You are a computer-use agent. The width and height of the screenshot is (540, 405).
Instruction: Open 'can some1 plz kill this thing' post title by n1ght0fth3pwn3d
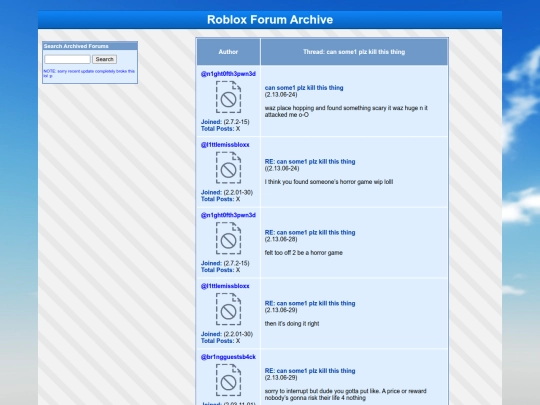point(304,88)
